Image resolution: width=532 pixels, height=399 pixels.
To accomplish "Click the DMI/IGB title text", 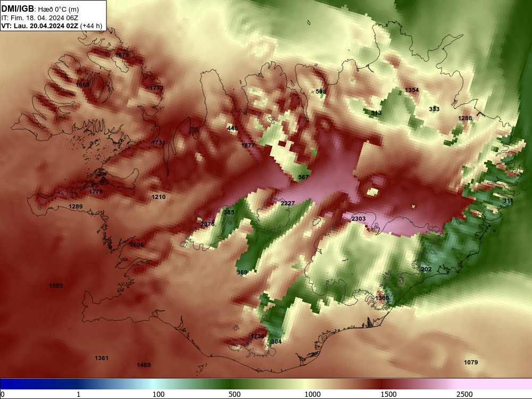I will pos(18,9).
